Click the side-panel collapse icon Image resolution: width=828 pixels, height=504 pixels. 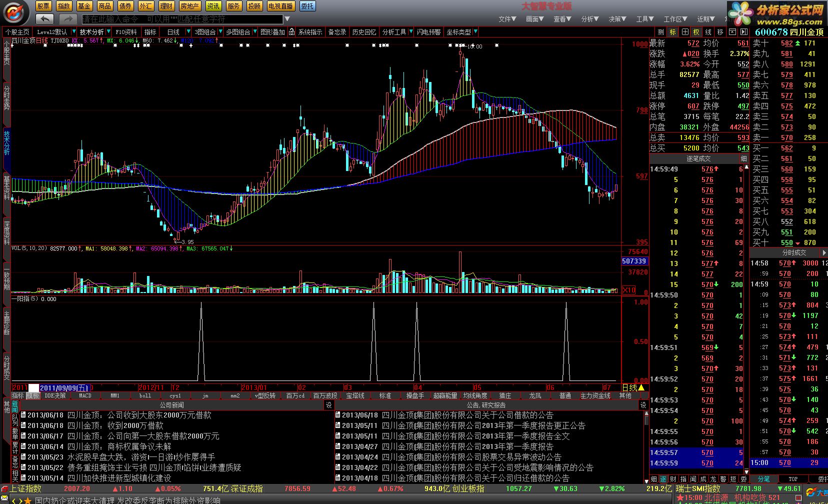(x=744, y=32)
